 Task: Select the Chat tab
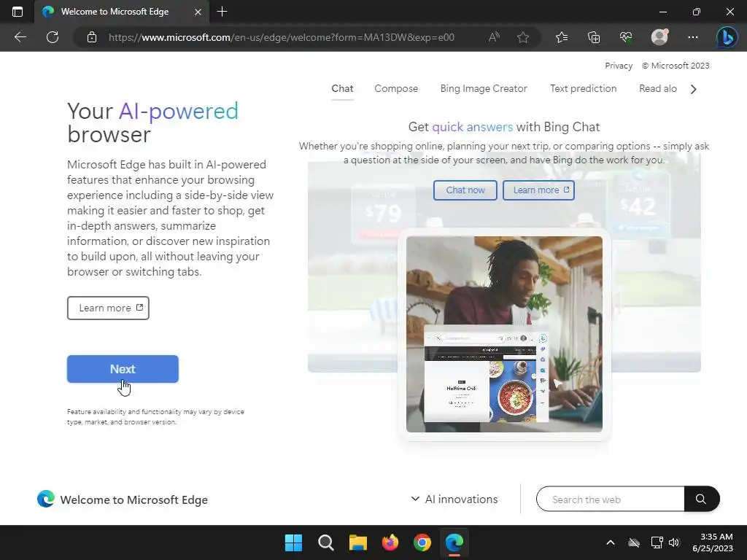[x=342, y=88]
